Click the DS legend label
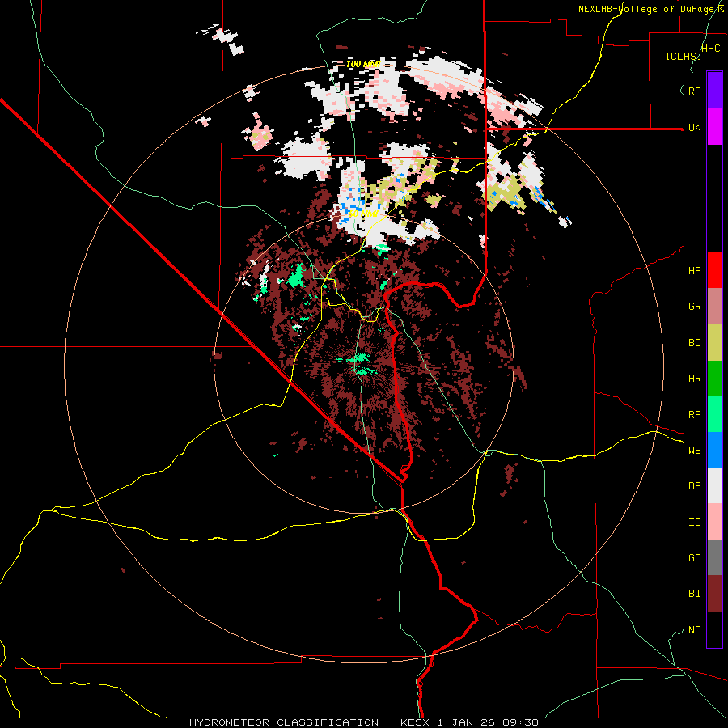The image size is (728, 728). pyautogui.click(x=694, y=486)
